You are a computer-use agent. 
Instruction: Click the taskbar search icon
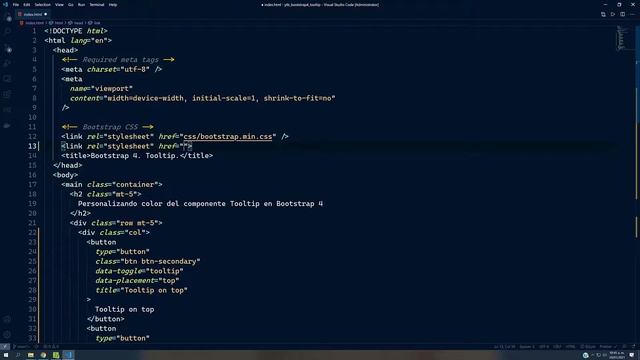[18, 355]
